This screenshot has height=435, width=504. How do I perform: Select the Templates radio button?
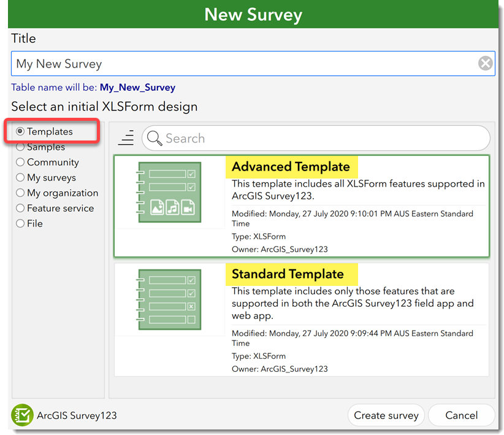click(19, 131)
